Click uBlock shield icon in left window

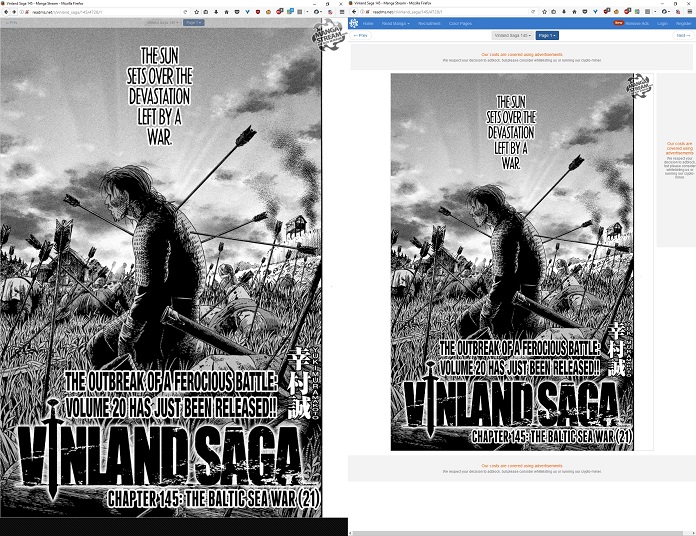[x=258, y=12]
